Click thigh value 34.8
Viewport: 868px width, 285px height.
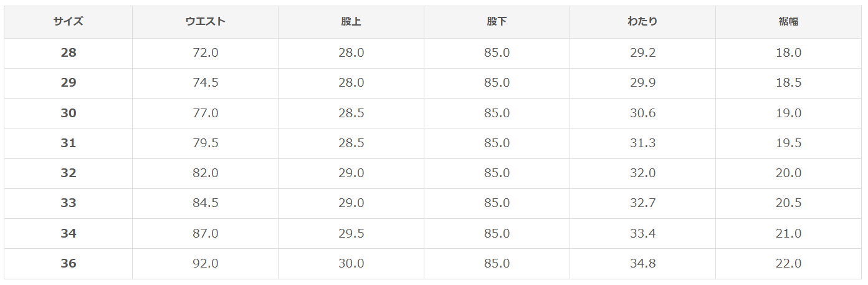(643, 264)
